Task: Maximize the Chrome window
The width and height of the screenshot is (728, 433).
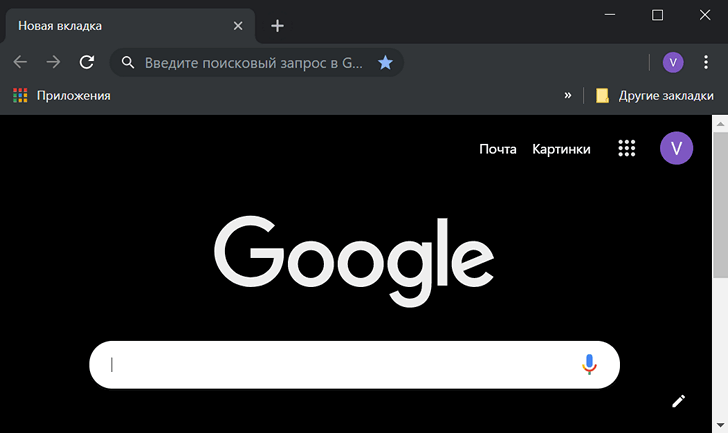Action: (x=657, y=15)
